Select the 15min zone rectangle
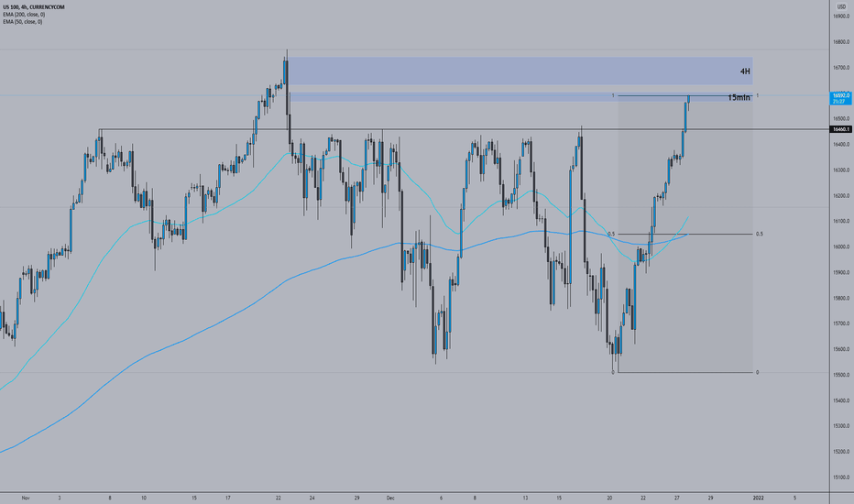 pyautogui.click(x=520, y=97)
